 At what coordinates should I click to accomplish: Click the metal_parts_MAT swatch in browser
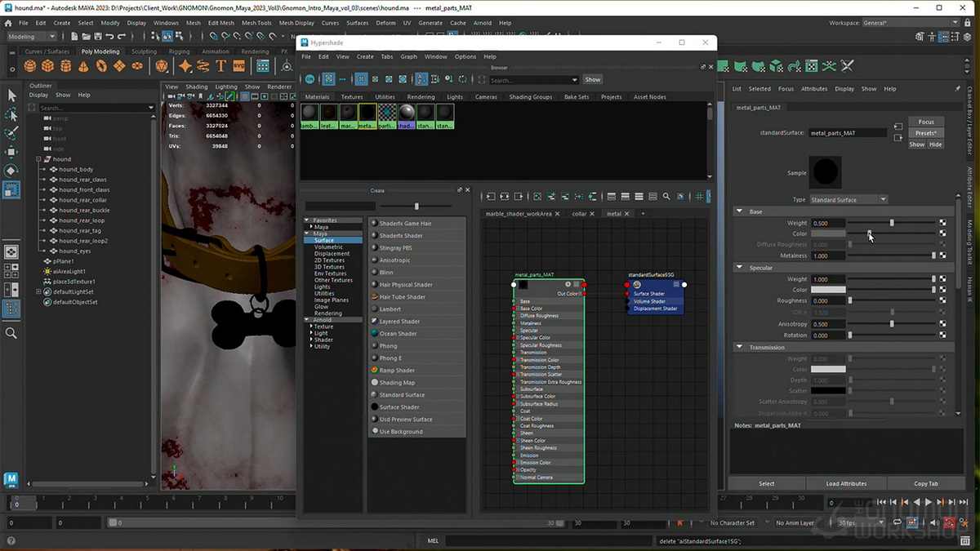click(367, 116)
